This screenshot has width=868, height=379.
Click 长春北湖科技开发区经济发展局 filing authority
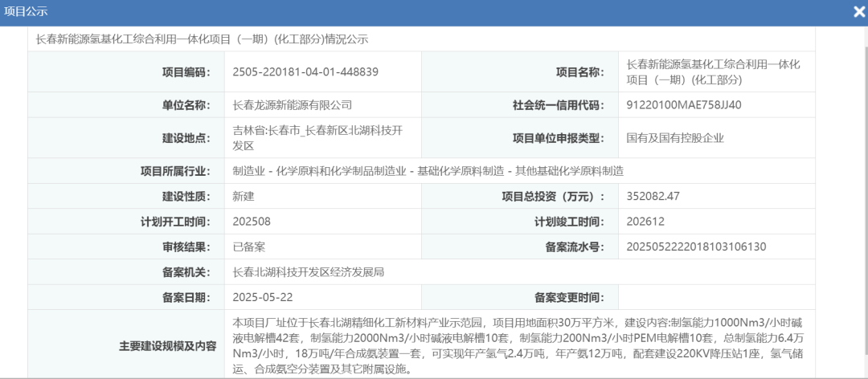tap(308, 271)
